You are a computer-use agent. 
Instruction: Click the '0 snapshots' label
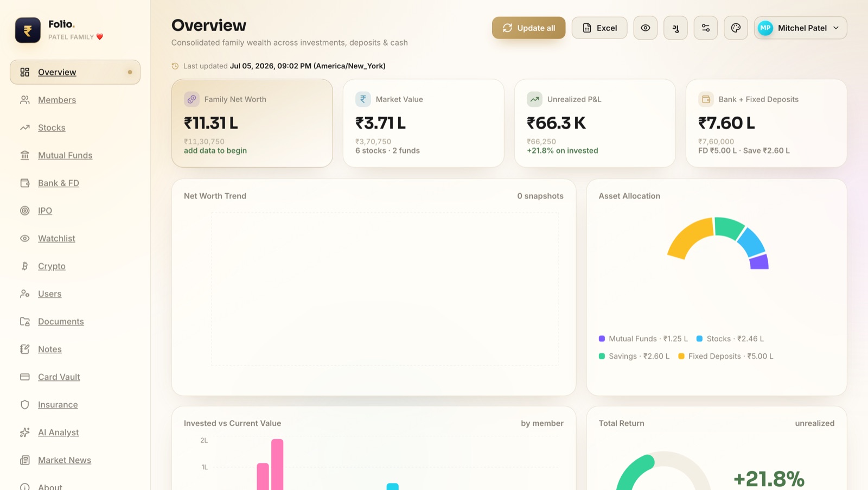(x=540, y=196)
